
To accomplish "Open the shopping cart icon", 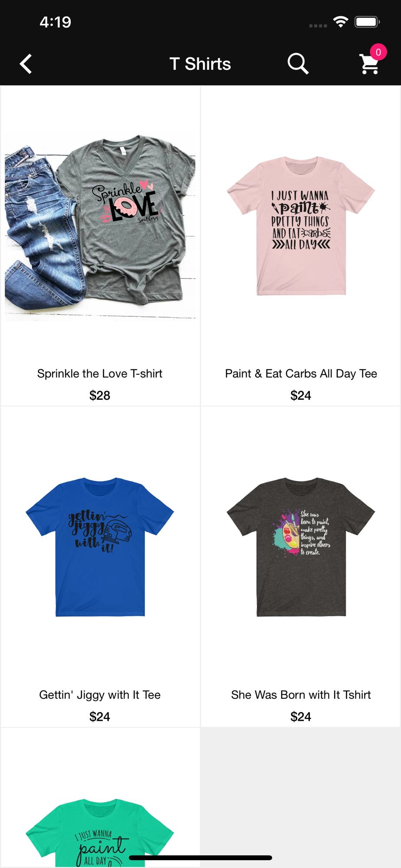I will (369, 64).
